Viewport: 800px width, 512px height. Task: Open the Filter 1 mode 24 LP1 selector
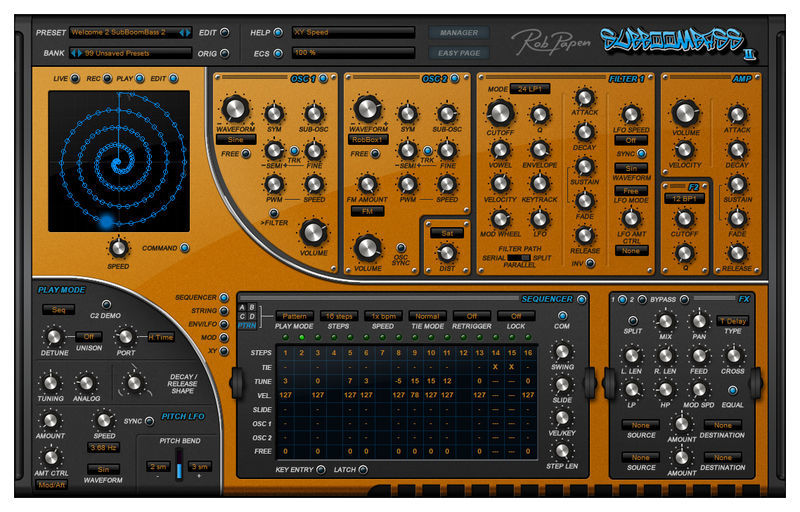pos(530,89)
